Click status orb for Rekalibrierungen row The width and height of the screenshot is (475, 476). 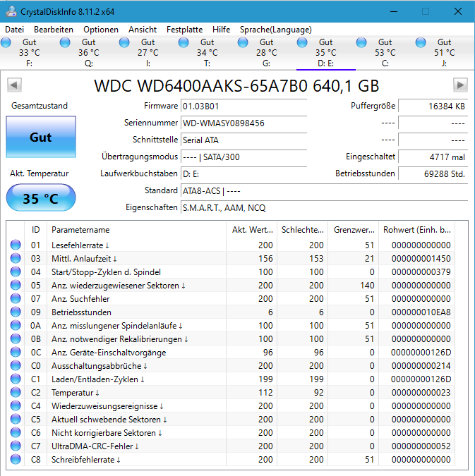point(16,338)
